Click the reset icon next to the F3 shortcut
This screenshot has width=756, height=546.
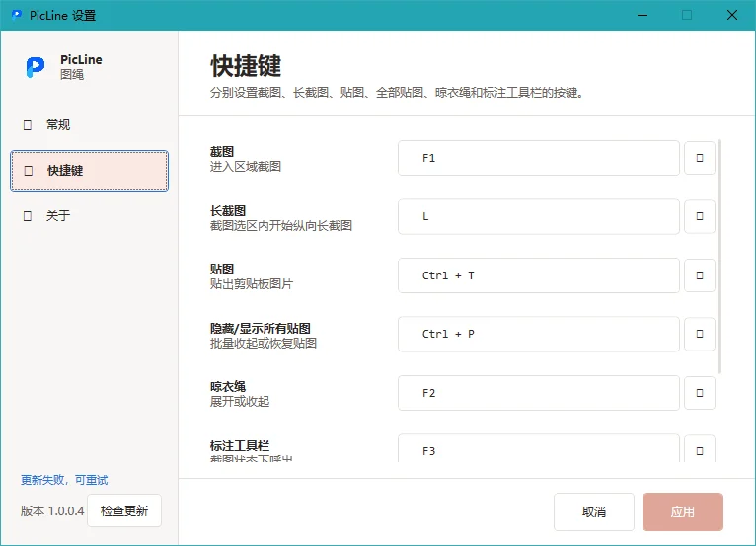(700, 450)
